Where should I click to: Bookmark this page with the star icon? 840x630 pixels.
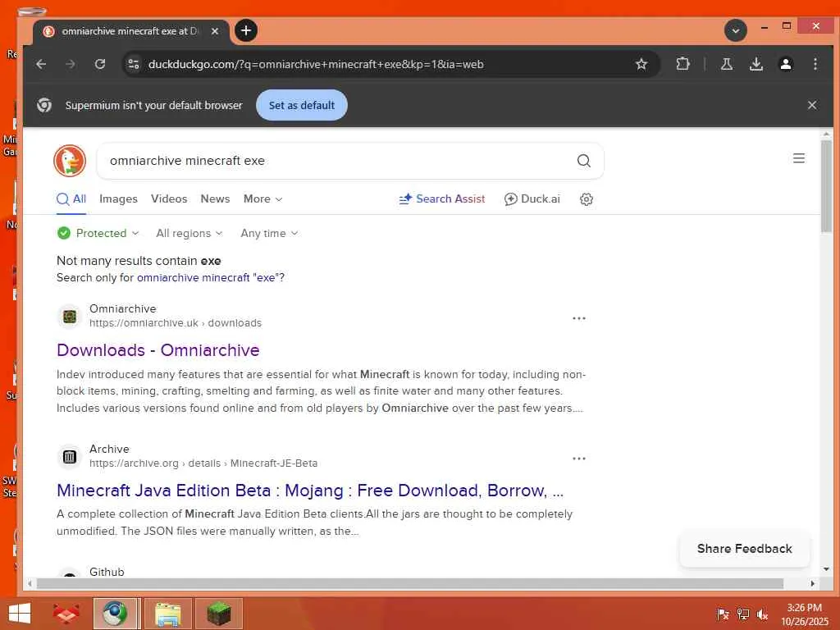pos(641,64)
